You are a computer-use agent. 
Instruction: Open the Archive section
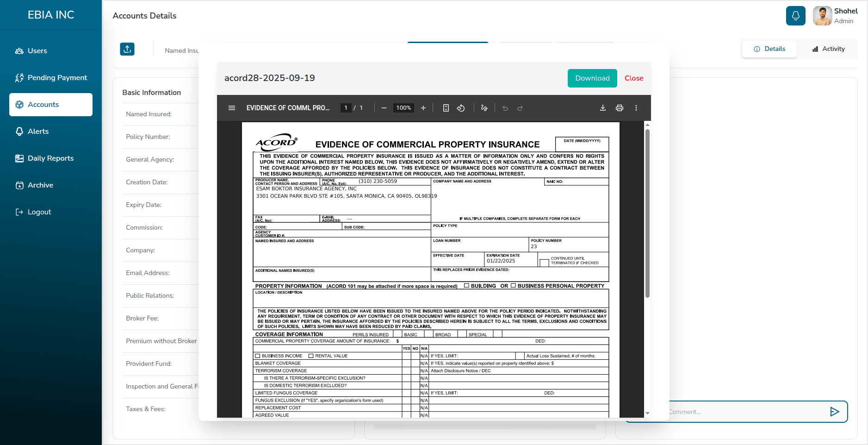[x=51, y=185]
